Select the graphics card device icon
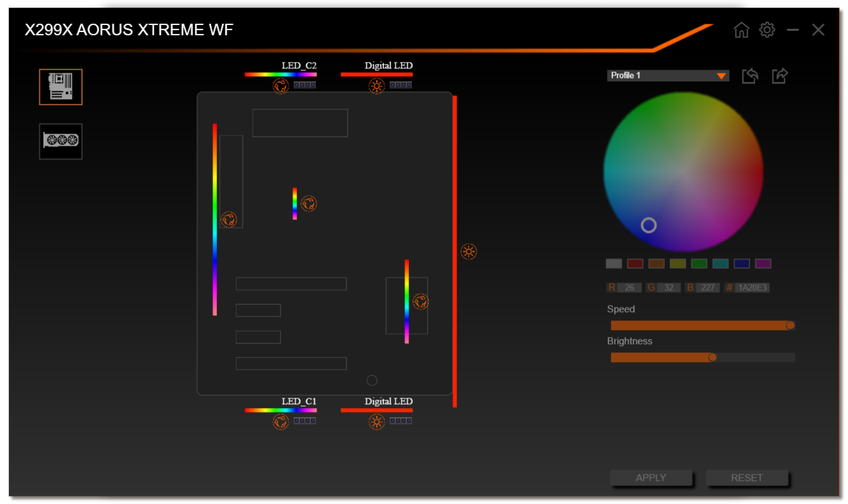This screenshot has width=848, height=504. tap(61, 141)
